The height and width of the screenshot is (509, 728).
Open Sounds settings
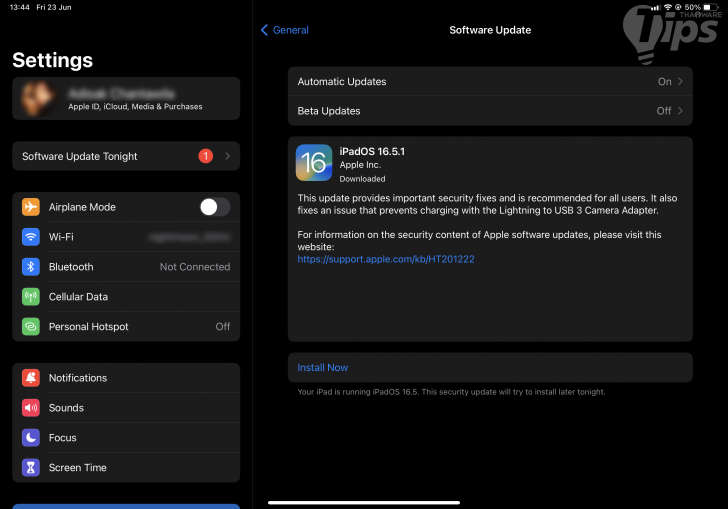point(126,408)
